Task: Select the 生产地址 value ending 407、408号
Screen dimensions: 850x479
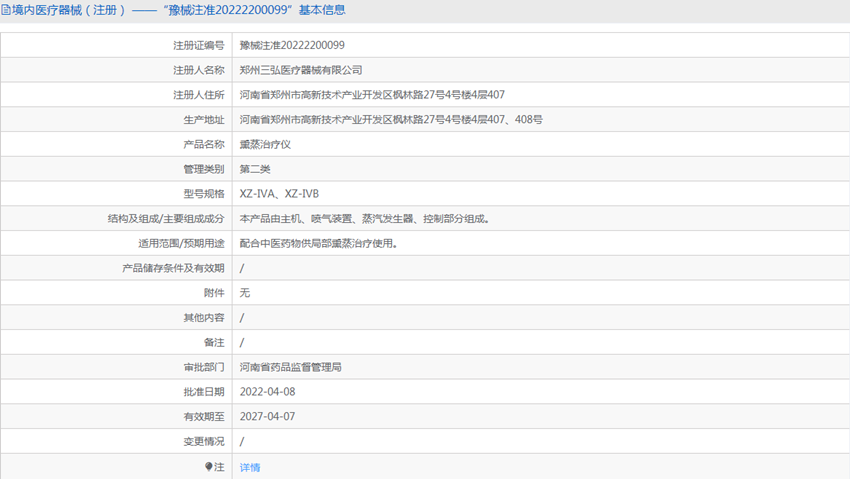Action: 391,119
